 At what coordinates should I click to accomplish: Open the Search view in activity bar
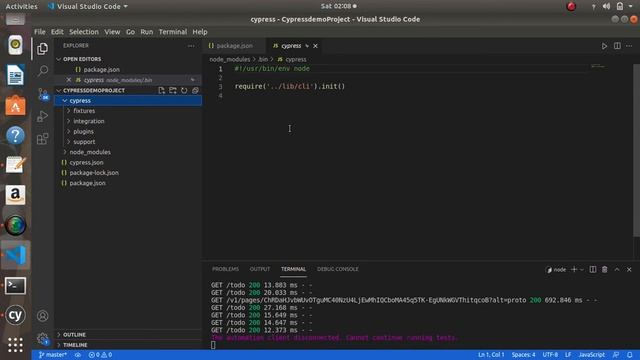(42, 71)
